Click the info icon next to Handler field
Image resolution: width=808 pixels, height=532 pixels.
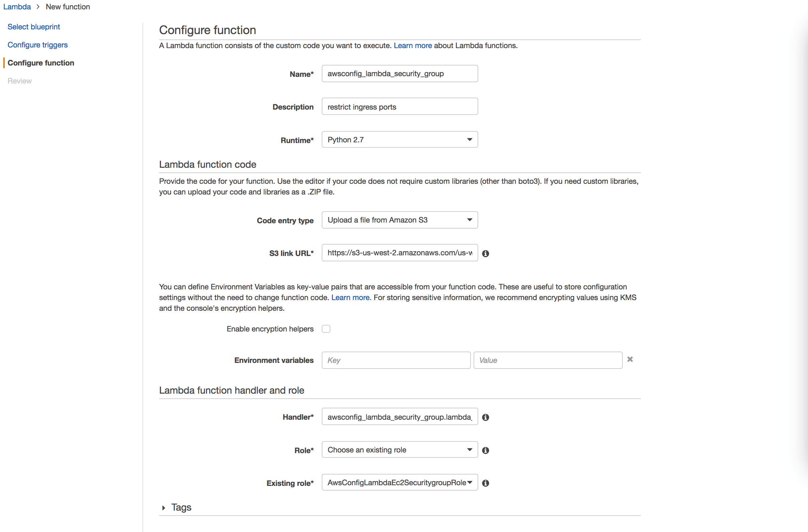click(486, 417)
